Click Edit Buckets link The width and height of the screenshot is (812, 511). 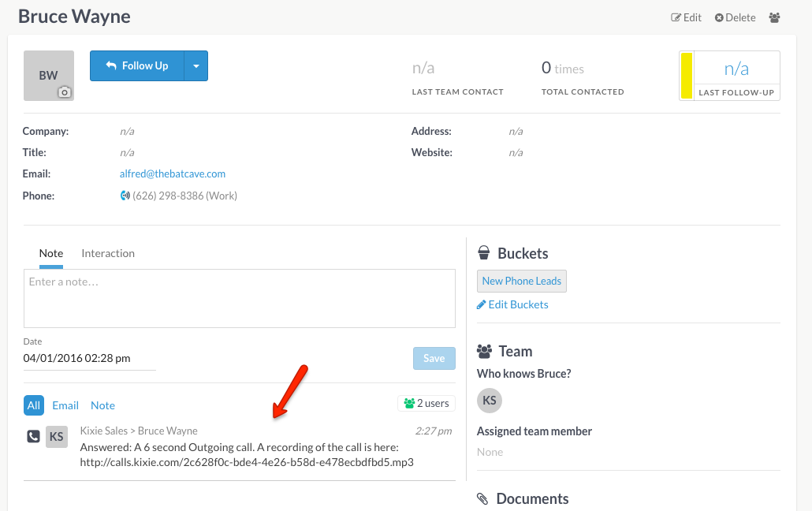click(512, 304)
